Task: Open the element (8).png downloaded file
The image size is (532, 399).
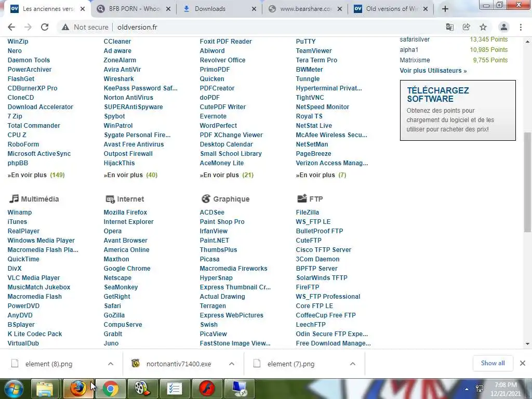Action: coord(49,364)
